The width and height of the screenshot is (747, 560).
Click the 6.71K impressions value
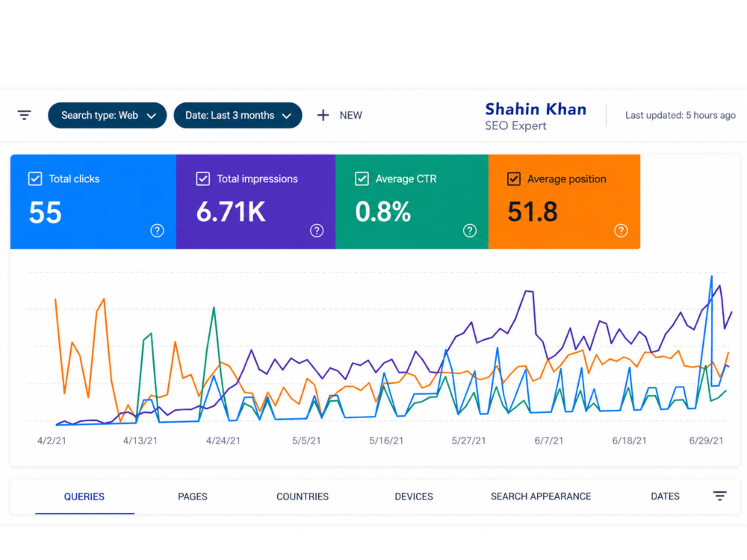click(x=231, y=212)
